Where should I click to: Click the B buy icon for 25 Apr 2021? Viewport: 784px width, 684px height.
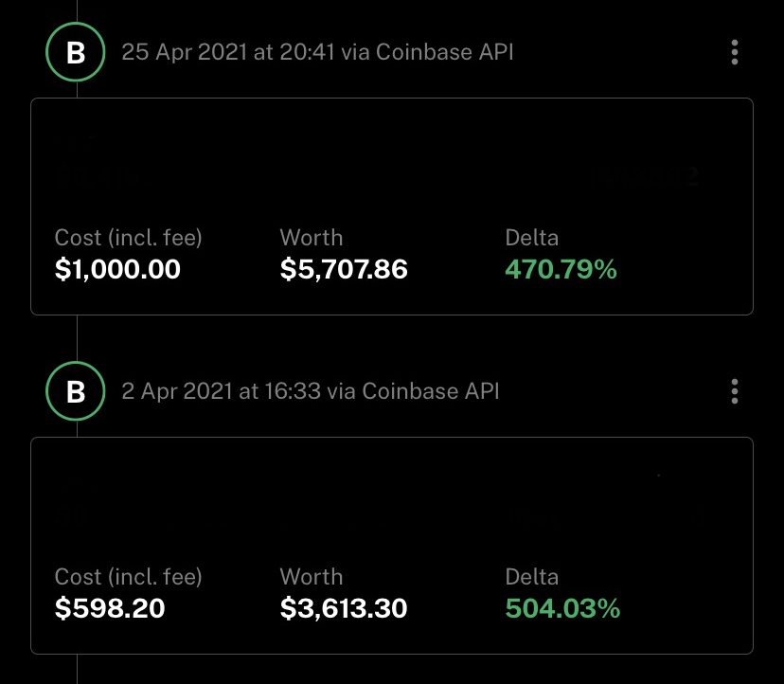76,52
